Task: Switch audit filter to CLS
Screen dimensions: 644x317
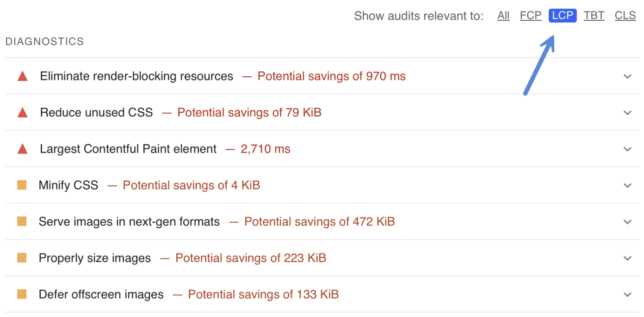Action: tap(625, 15)
